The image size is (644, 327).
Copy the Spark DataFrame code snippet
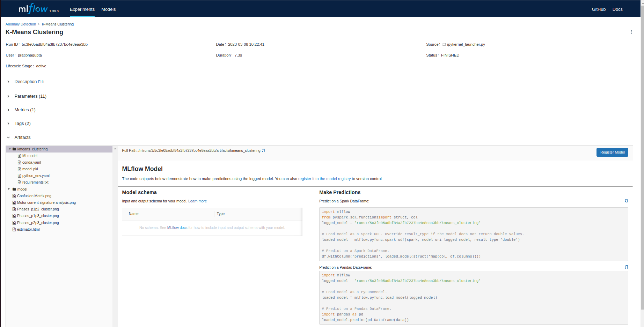pos(626,201)
